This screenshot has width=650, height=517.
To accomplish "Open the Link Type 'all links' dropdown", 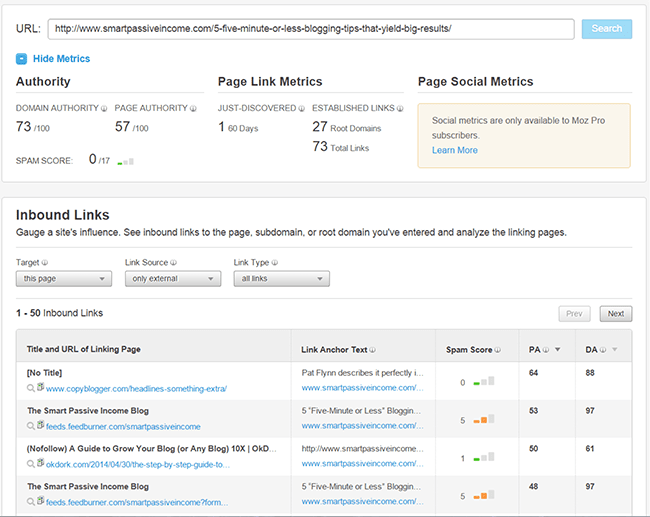I will (281, 279).
